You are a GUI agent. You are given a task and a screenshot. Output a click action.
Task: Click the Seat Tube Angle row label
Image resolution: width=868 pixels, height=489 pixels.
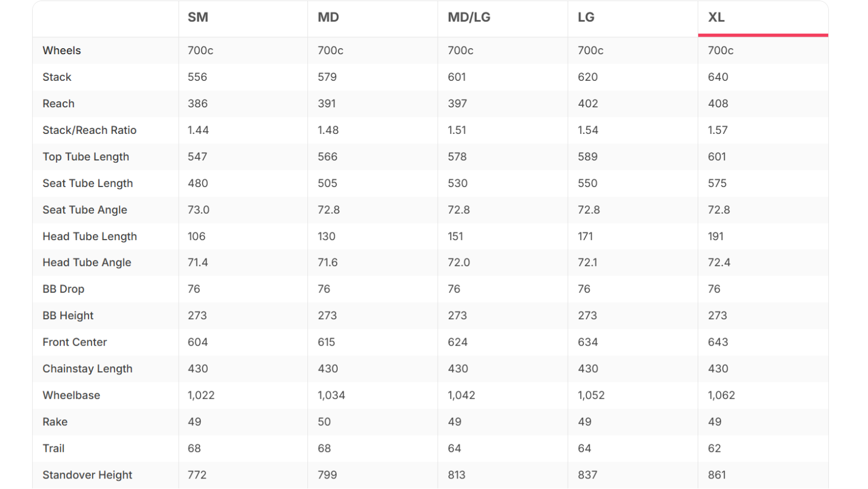[x=85, y=210]
